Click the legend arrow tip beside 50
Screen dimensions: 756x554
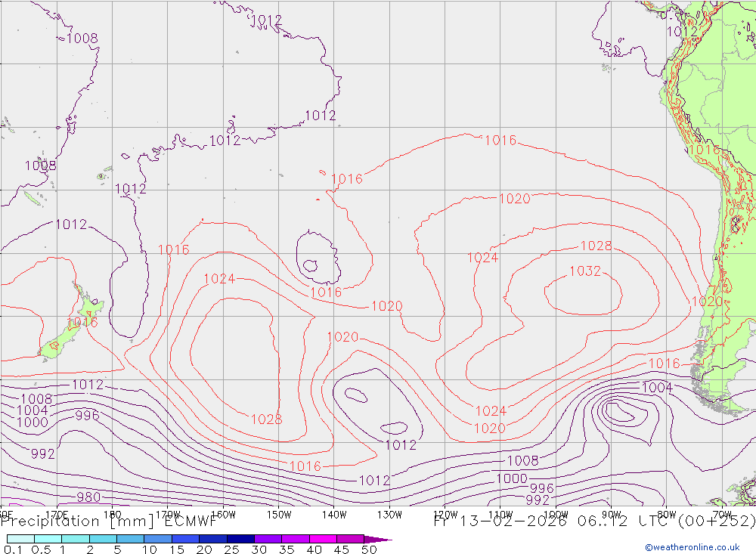(379, 539)
